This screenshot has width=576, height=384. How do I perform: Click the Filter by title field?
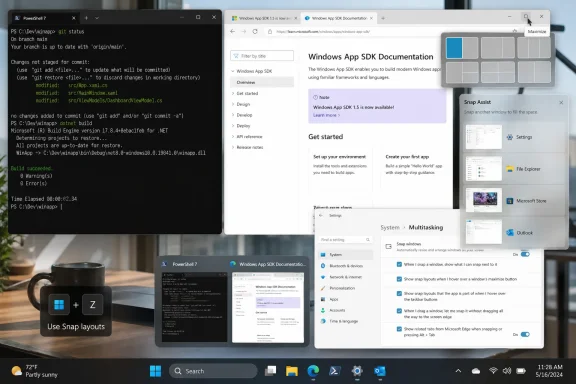262,56
